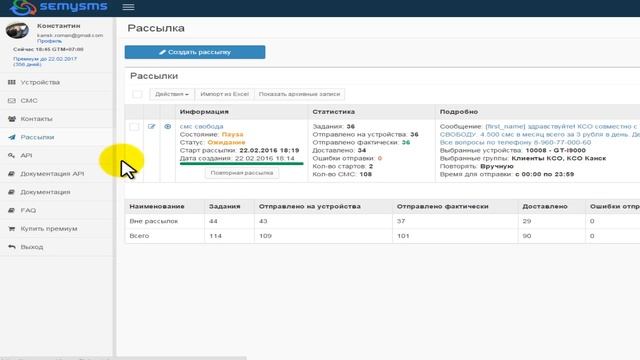Click the eye view icon for смс свобода

(x=167, y=127)
